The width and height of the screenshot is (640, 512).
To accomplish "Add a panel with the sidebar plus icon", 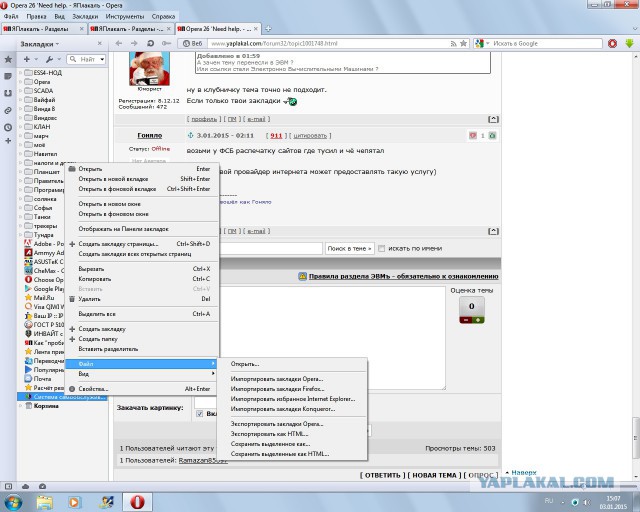I will point(8,141).
